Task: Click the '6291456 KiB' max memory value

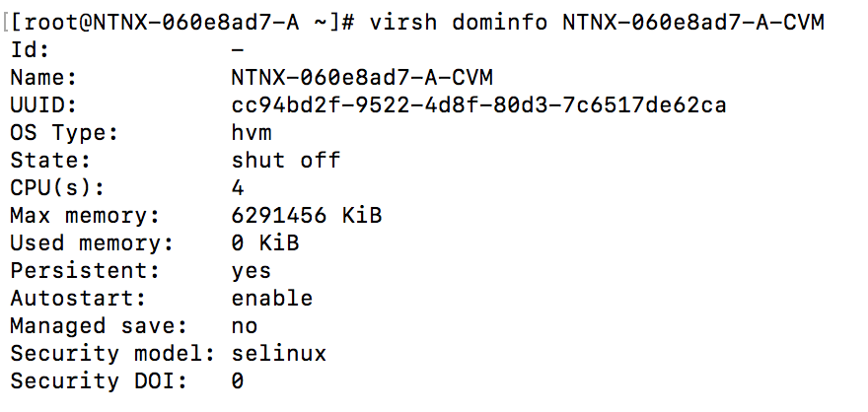Action: pos(307,215)
